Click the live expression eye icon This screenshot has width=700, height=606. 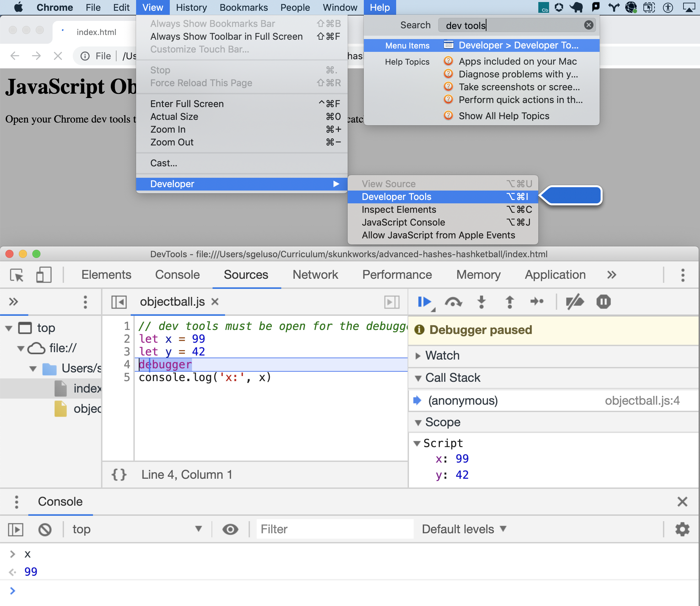[x=230, y=529]
